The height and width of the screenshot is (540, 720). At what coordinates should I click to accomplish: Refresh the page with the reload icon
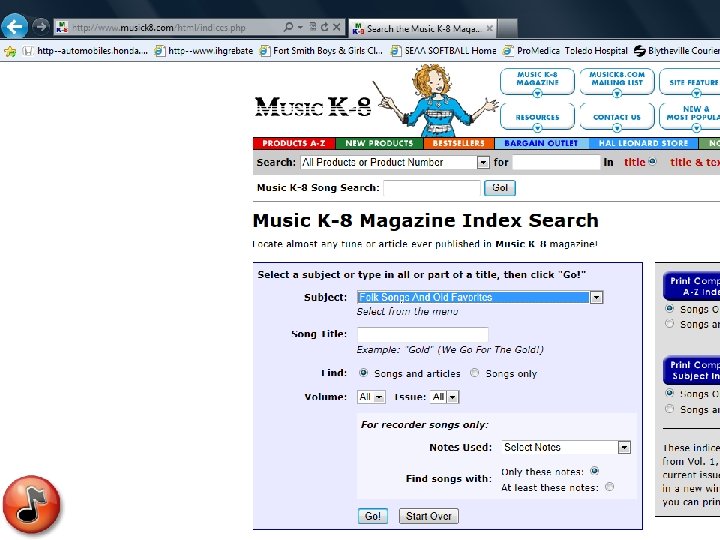[x=325, y=27]
